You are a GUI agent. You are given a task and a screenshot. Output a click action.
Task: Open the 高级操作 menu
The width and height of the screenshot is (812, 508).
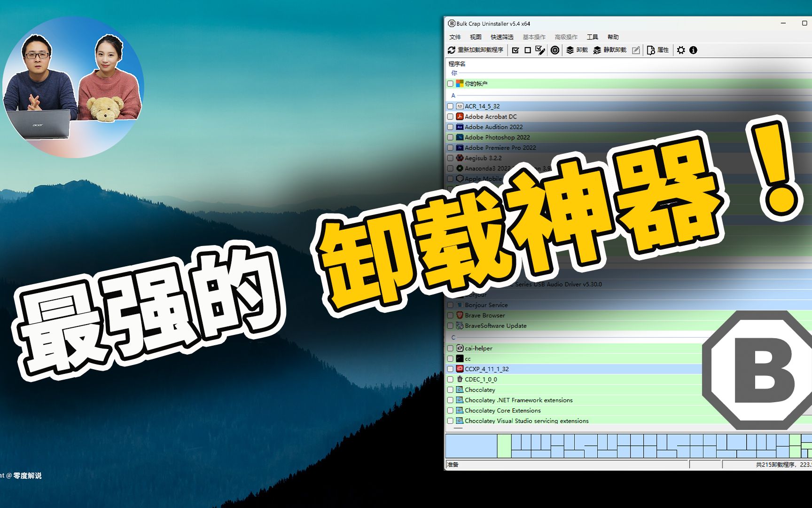(566, 37)
